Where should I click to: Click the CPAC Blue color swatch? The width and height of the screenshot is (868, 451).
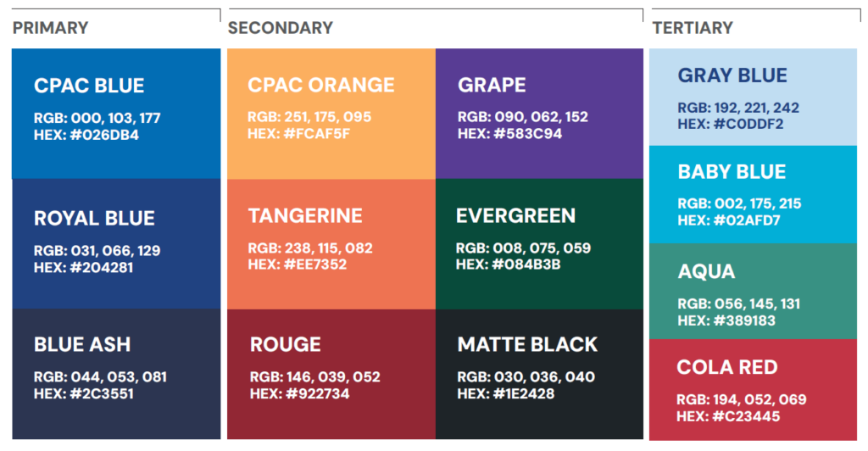click(116, 114)
